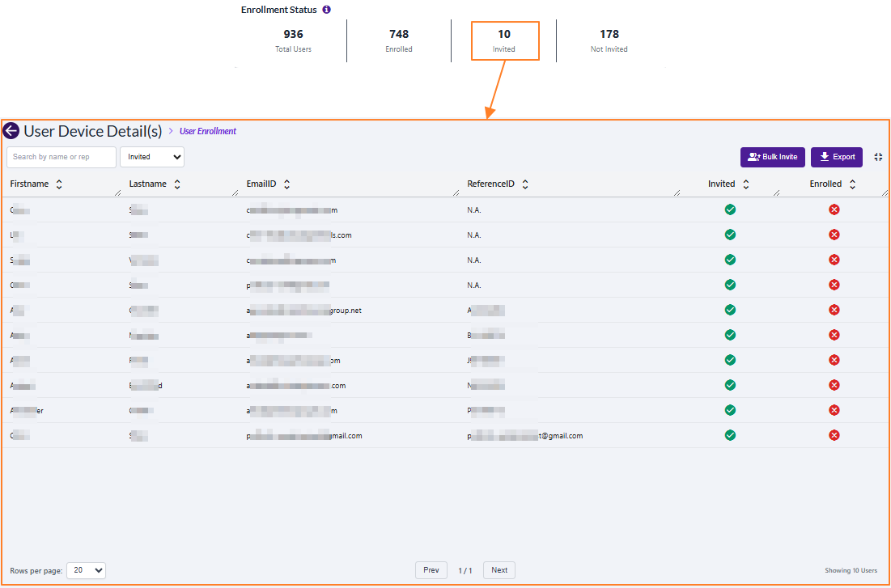Viewport: 891px width, 588px height.
Task: Select the Invited stat card showing 10
Action: [504, 40]
